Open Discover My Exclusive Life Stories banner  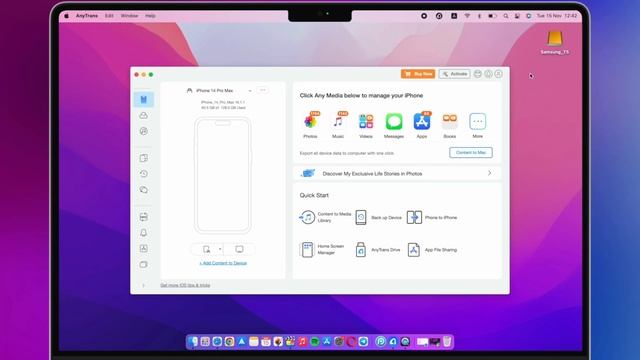pyautogui.click(x=397, y=173)
